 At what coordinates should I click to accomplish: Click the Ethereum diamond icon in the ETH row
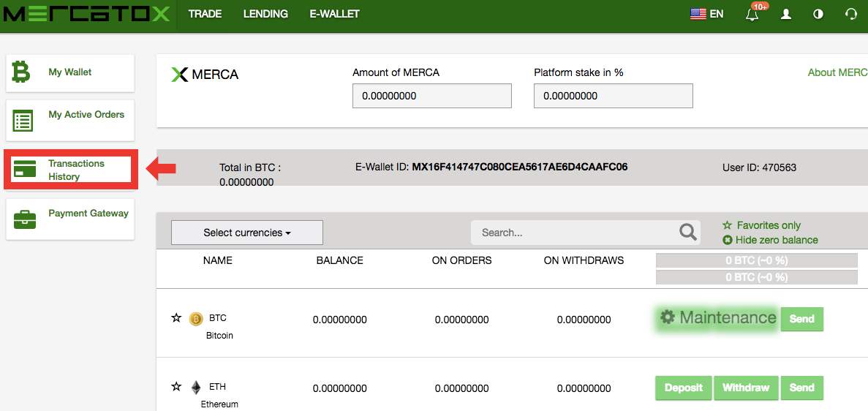point(196,387)
